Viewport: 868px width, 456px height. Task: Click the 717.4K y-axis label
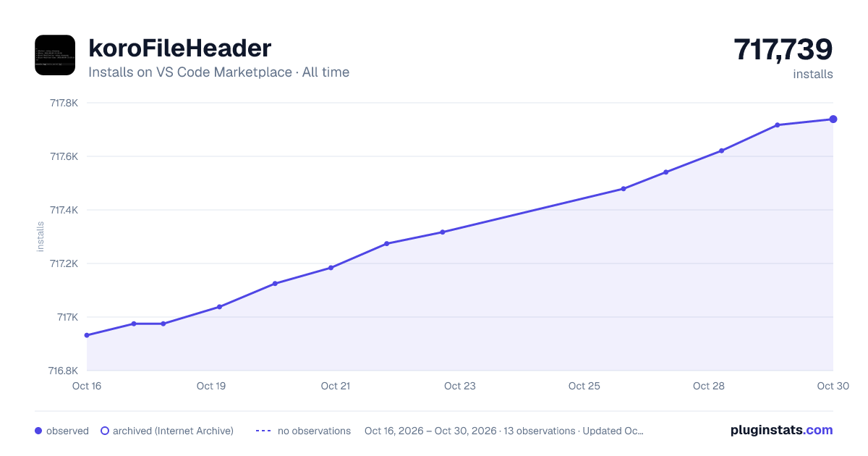pos(64,210)
